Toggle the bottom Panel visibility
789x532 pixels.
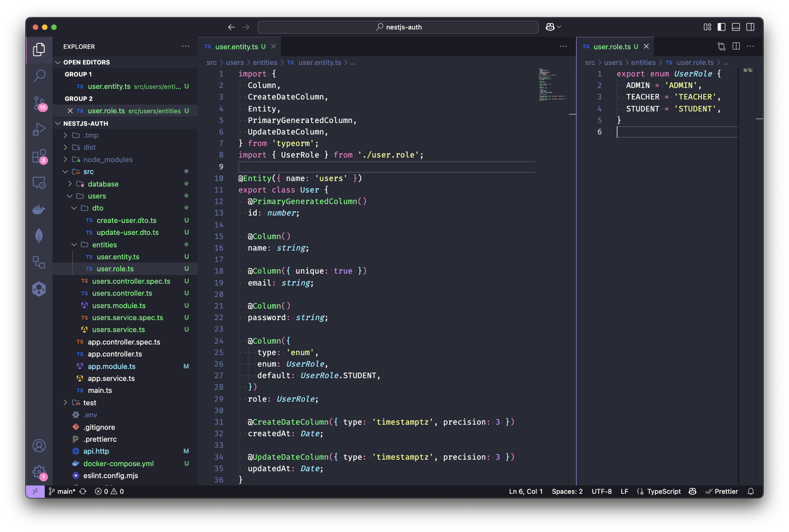click(x=736, y=27)
